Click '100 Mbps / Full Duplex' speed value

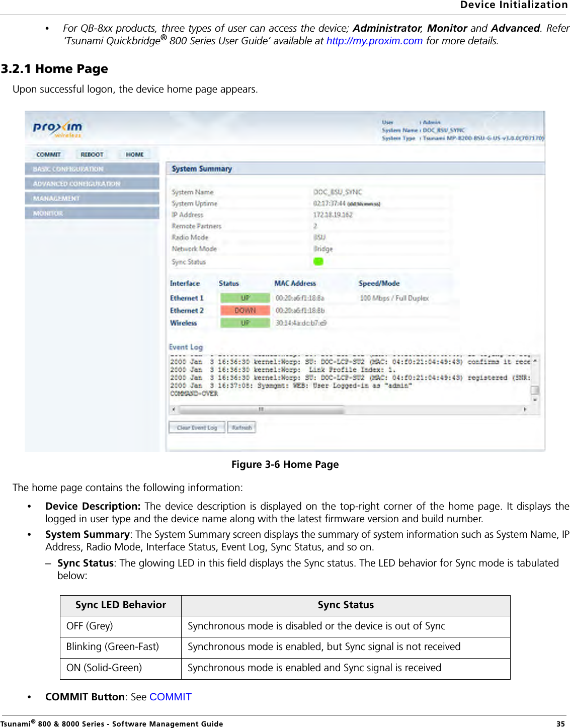point(394,298)
